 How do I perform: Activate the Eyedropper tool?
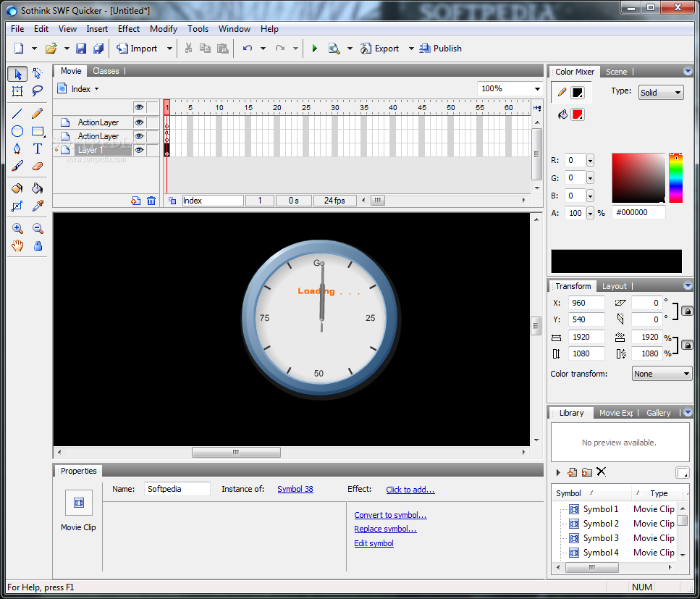[38, 206]
